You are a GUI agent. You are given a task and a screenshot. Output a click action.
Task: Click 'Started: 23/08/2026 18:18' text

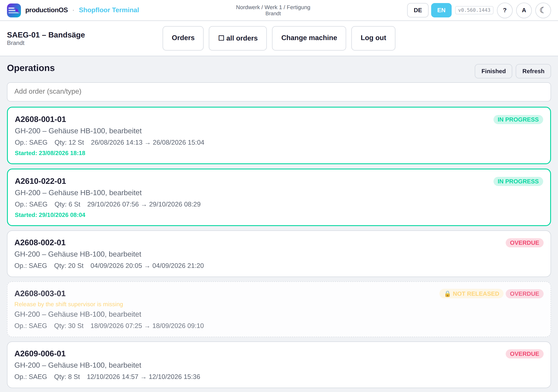pyautogui.click(x=50, y=153)
